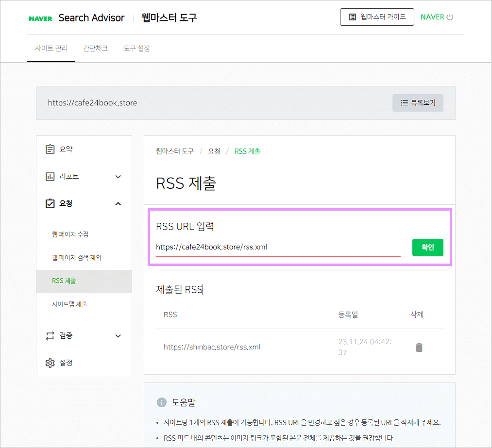Delete the shinbac.store RSS using trash icon
The image size is (492, 448).
click(419, 347)
